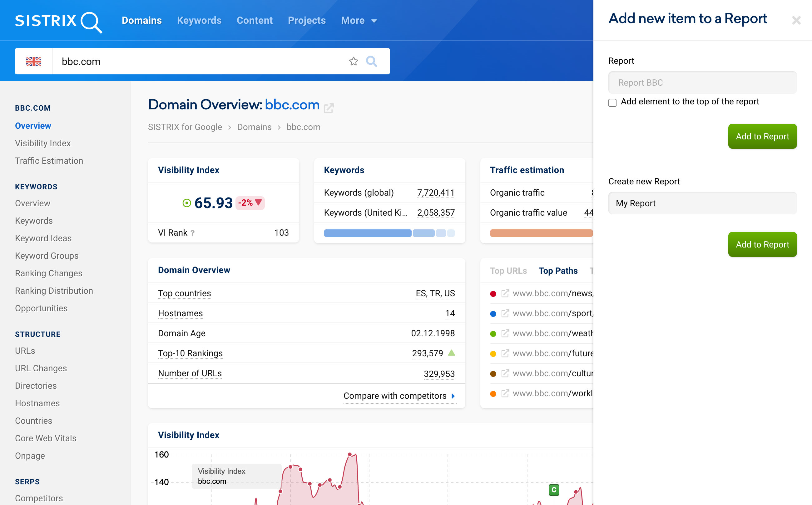Open Ranking Changes in sidebar
Viewport: 812px width, 505px height.
tap(49, 273)
